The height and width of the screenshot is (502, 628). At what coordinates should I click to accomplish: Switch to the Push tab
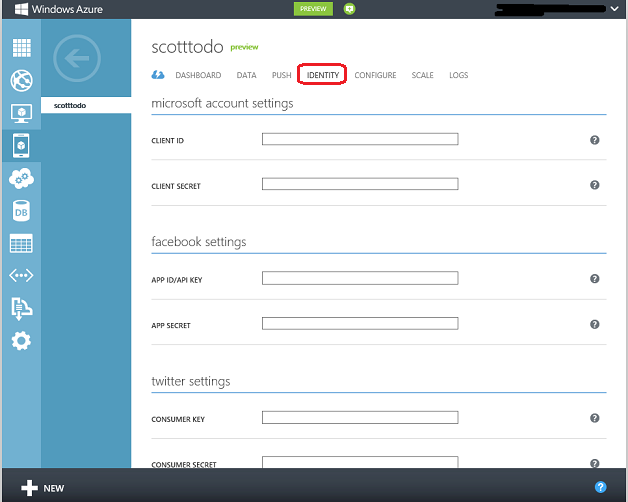(282, 75)
